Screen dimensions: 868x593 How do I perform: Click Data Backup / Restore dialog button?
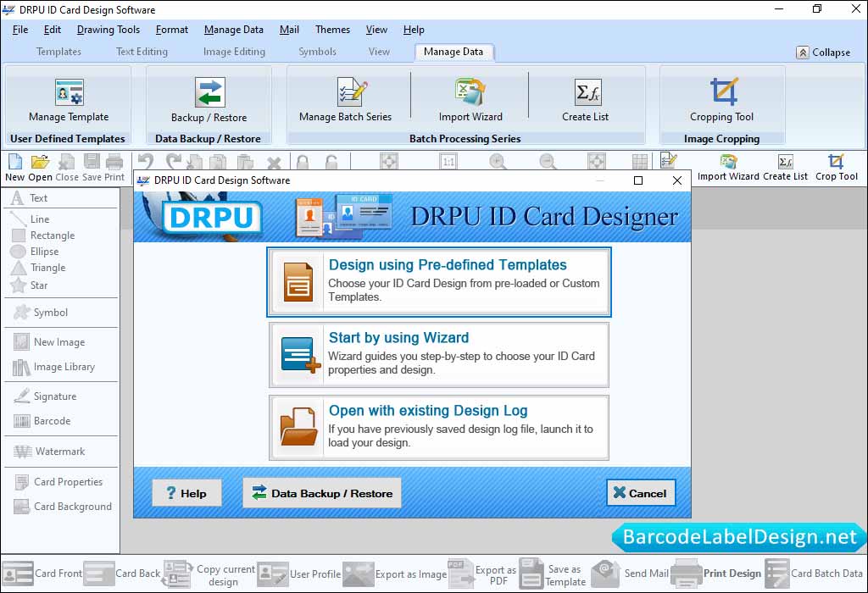pyautogui.click(x=321, y=493)
